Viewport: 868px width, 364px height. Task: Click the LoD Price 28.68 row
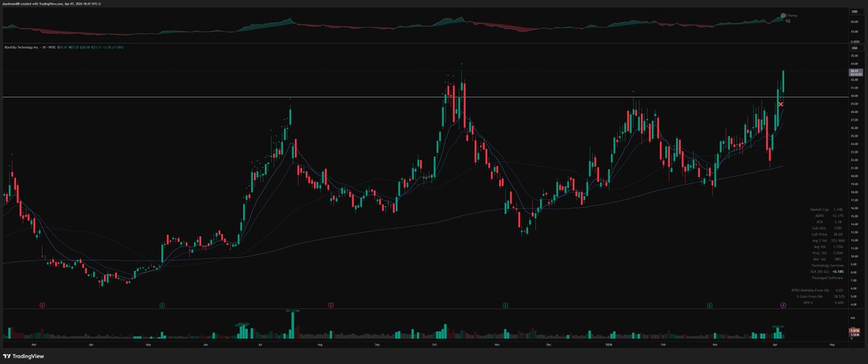click(827, 234)
